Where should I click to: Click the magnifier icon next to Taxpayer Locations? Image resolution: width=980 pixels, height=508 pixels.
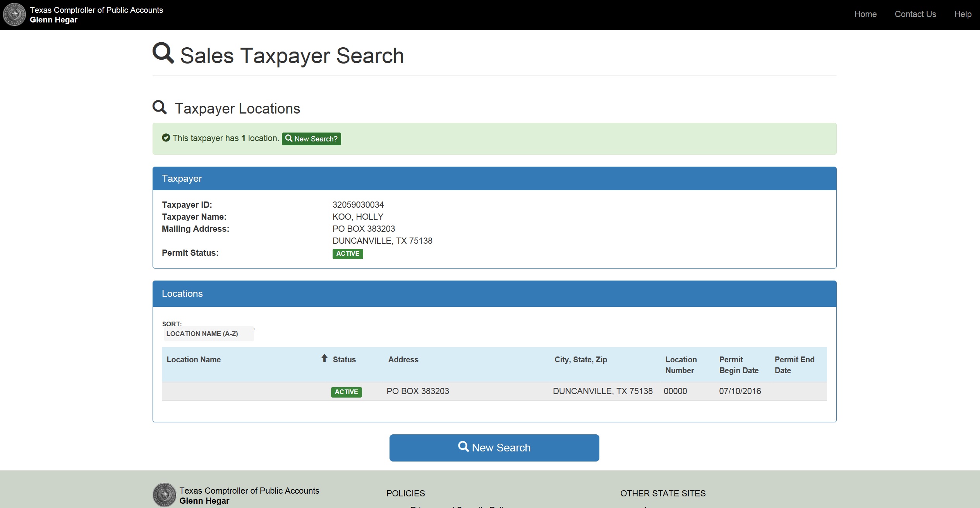click(x=160, y=107)
